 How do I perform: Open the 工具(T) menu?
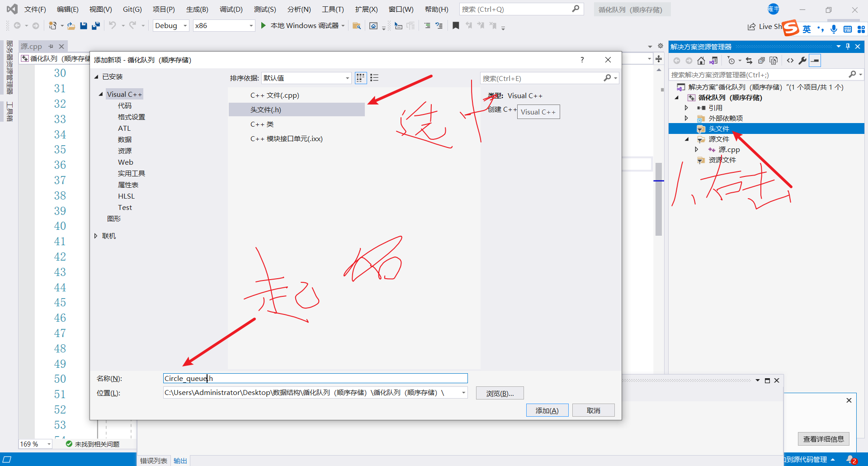coord(333,9)
